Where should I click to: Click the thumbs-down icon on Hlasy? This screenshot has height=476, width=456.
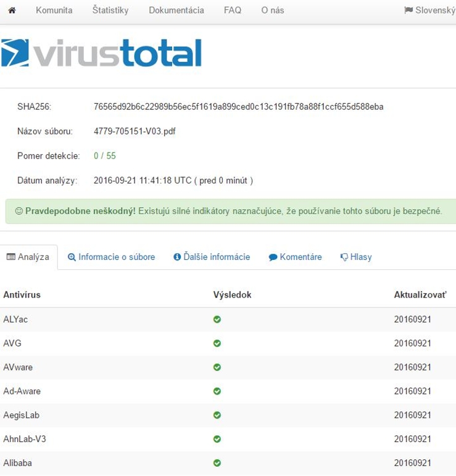coord(344,257)
